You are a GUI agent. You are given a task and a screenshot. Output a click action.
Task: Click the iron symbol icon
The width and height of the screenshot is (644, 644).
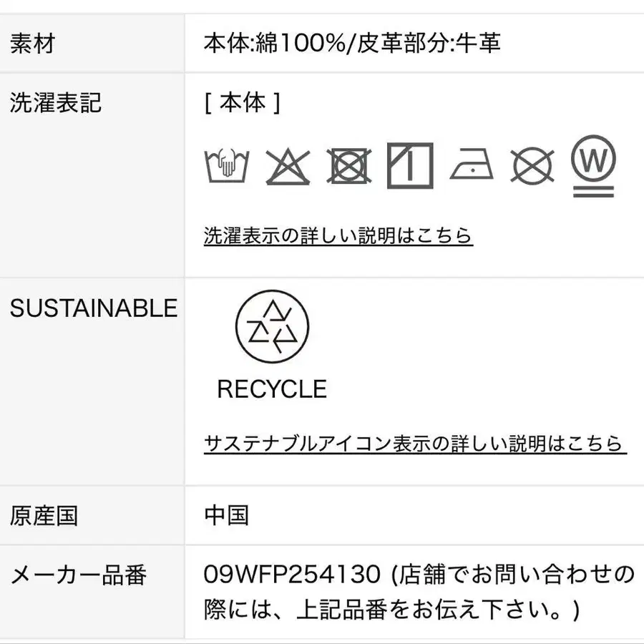pos(472,165)
